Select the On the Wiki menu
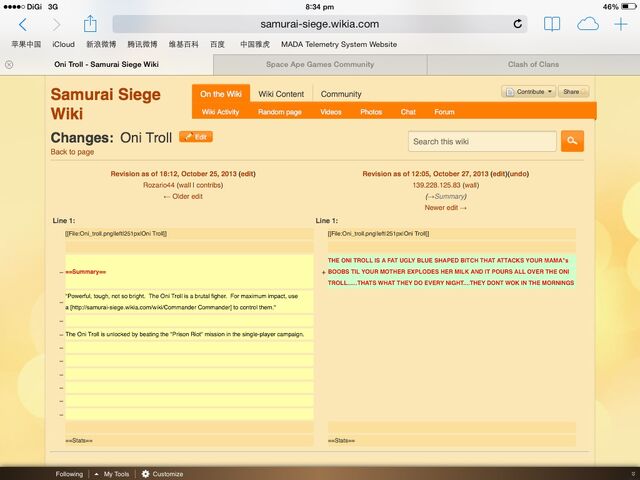 tap(221, 94)
